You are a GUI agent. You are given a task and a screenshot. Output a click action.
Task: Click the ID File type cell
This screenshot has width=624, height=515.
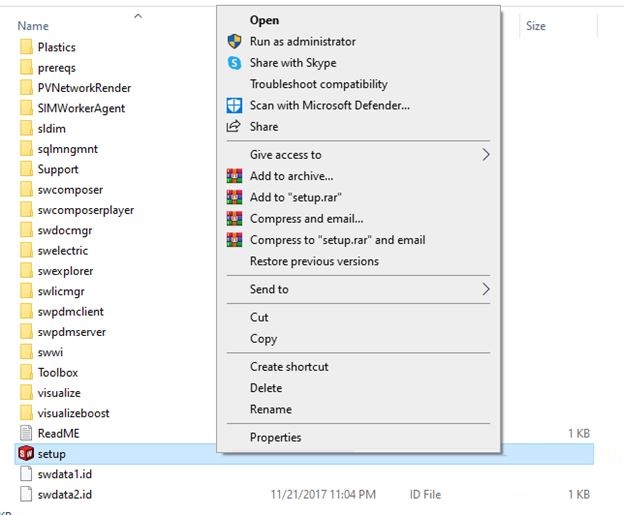[x=425, y=494]
